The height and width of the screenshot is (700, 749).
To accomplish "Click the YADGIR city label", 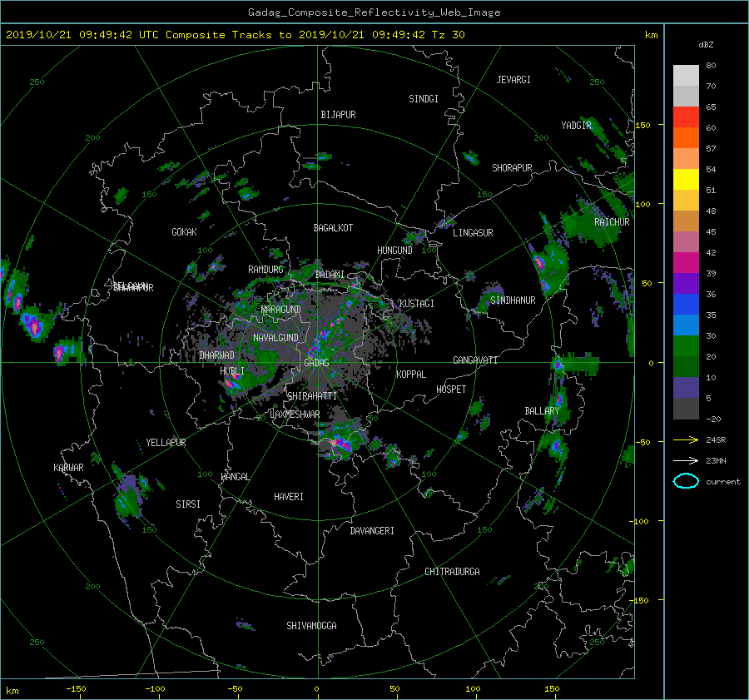I will (576, 125).
